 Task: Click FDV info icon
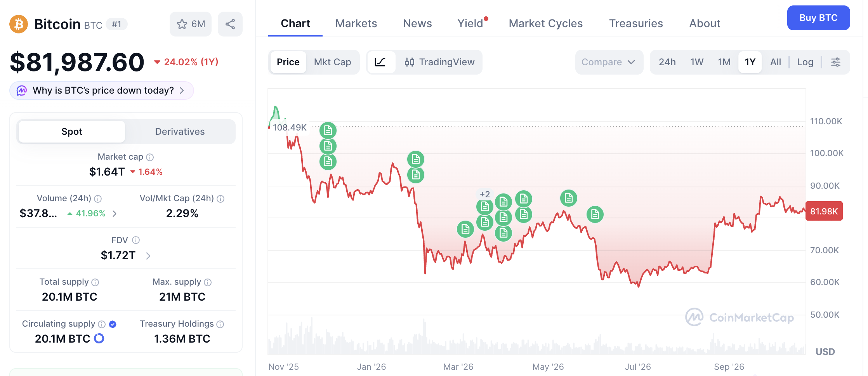tap(136, 240)
